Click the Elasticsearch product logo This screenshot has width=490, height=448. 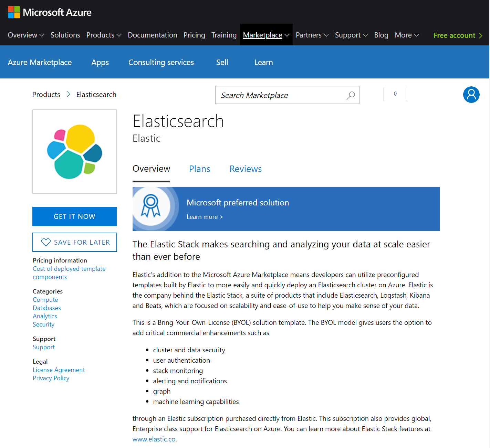pyautogui.click(x=75, y=152)
